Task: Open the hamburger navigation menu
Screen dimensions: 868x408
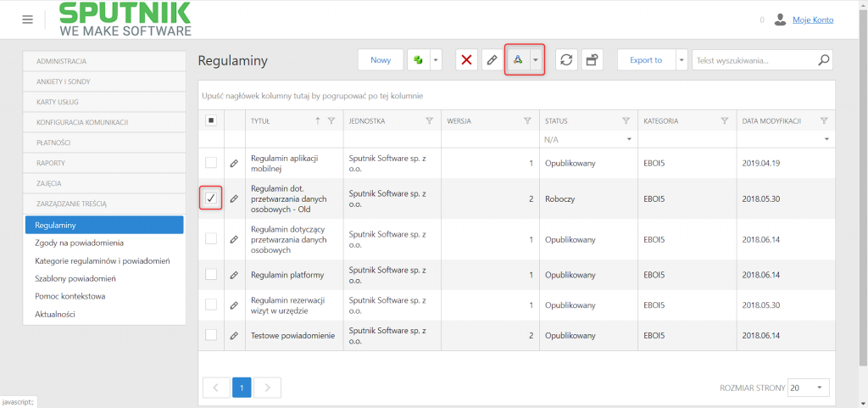Action: click(x=28, y=20)
